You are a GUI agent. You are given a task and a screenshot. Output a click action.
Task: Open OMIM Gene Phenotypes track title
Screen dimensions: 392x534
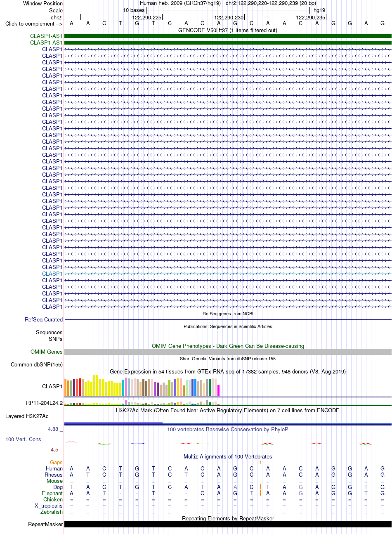tap(228, 346)
